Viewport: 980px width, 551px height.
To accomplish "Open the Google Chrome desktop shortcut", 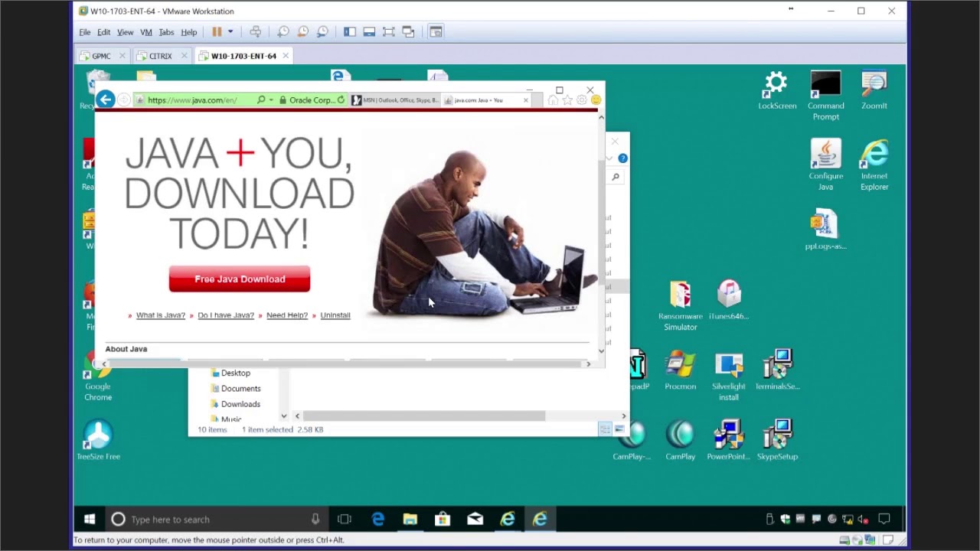I will point(98,377).
